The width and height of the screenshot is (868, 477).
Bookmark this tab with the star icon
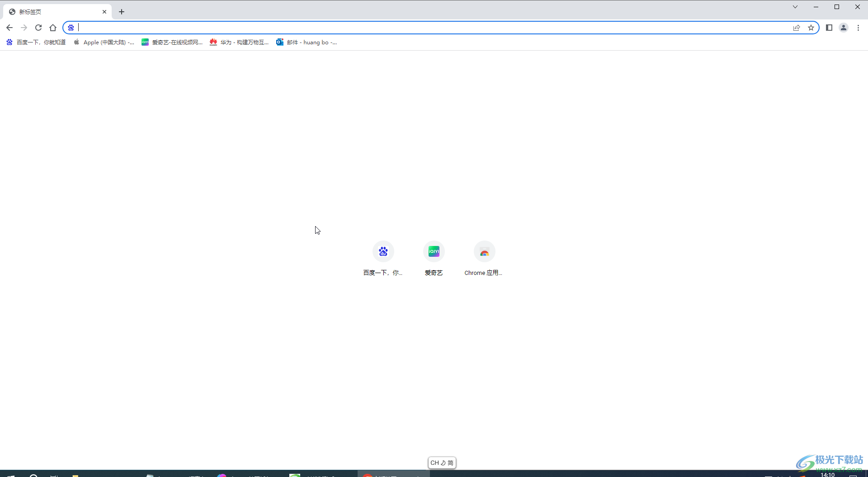point(811,28)
